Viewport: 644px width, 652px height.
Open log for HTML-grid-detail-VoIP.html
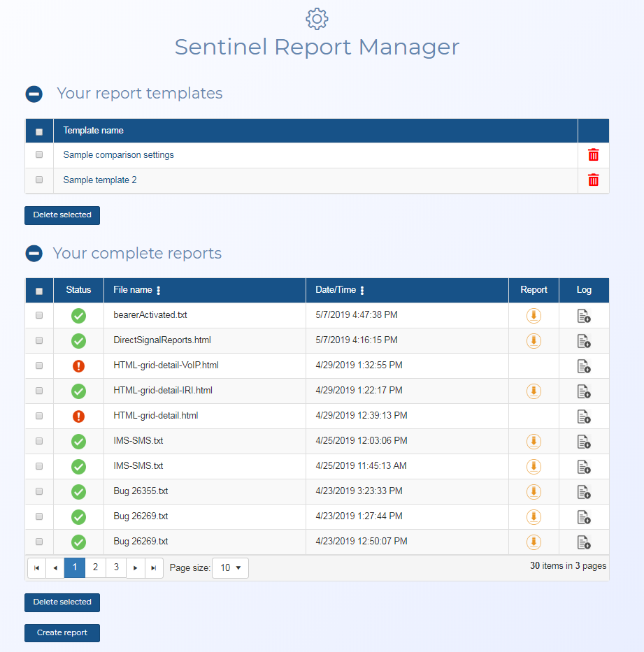(584, 366)
